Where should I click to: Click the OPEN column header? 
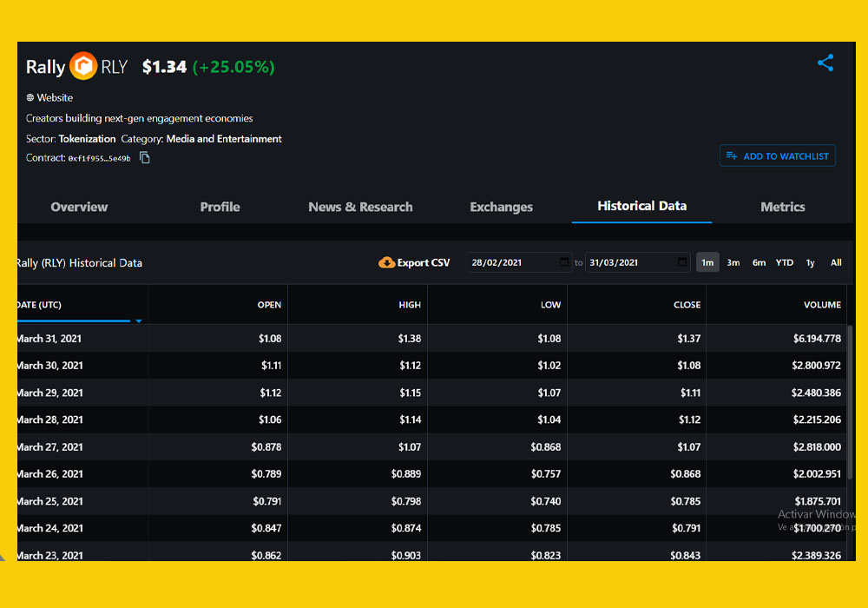pos(269,305)
